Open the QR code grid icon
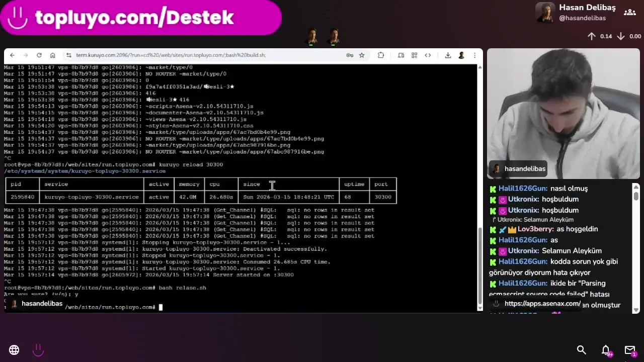 pyautogui.click(x=414, y=55)
